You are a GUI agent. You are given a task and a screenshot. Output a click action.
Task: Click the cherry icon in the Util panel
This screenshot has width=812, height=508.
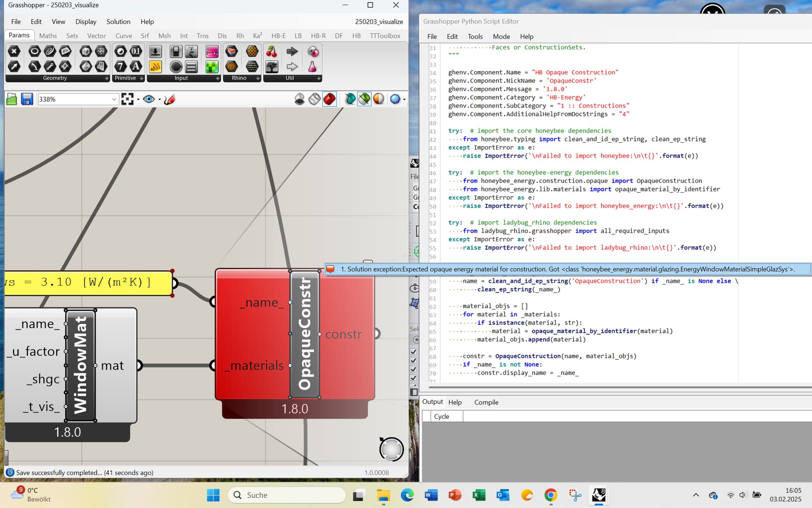pos(272,51)
